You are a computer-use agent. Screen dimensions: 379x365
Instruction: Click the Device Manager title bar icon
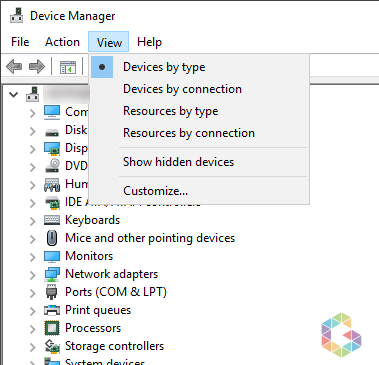(x=16, y=16)
